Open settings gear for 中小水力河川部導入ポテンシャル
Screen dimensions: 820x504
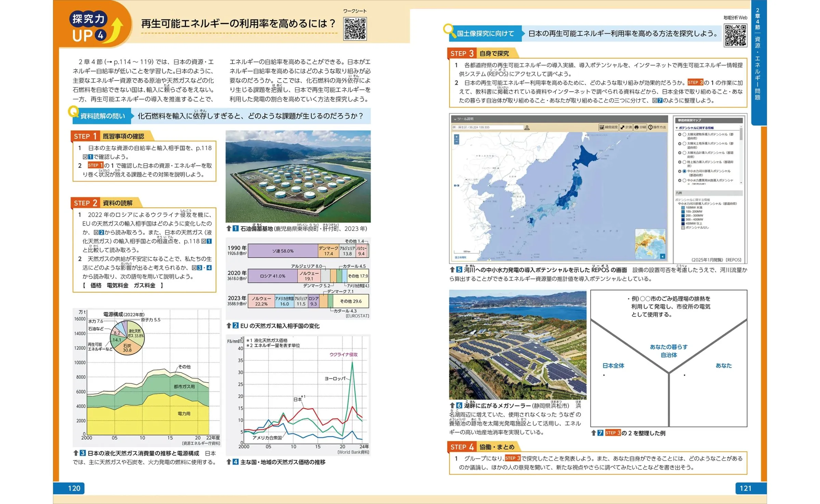click(680, 171)
